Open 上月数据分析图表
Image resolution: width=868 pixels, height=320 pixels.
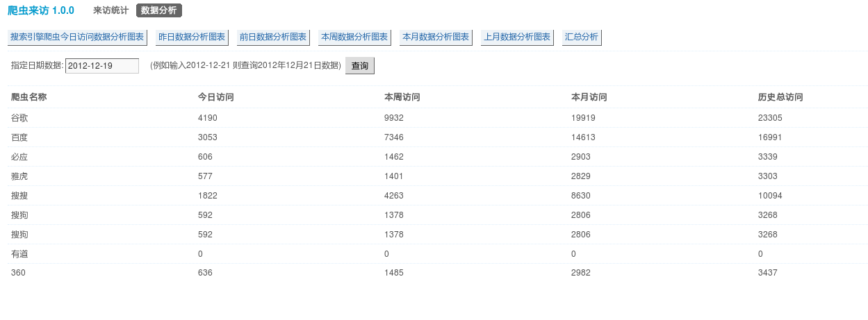coord(517,37)
